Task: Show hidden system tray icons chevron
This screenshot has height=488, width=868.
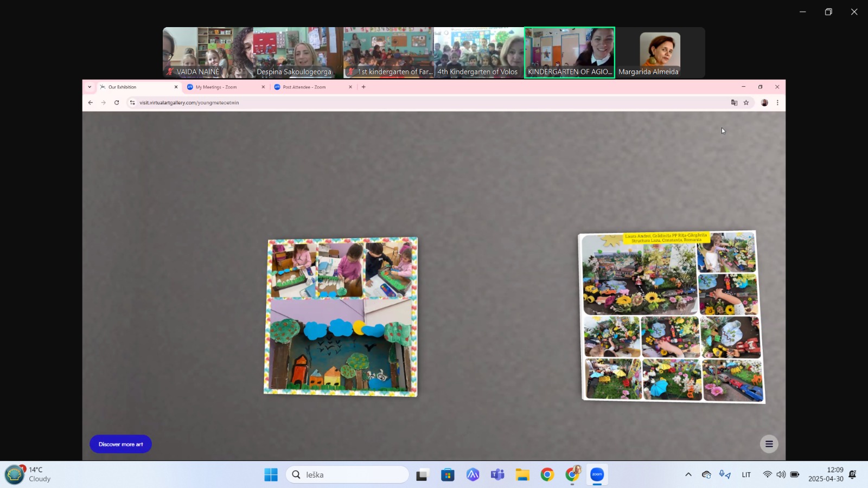Action: click(688, 475)
